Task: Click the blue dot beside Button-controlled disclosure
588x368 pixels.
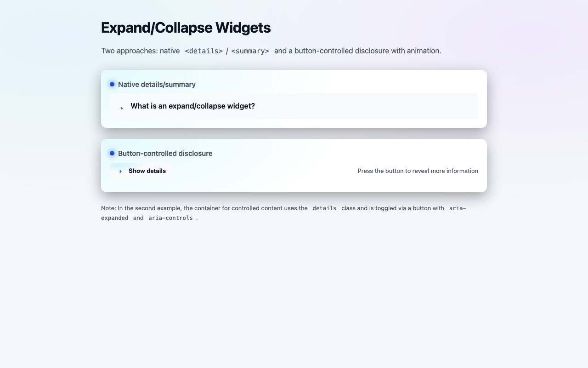Action: coord(112,153)
